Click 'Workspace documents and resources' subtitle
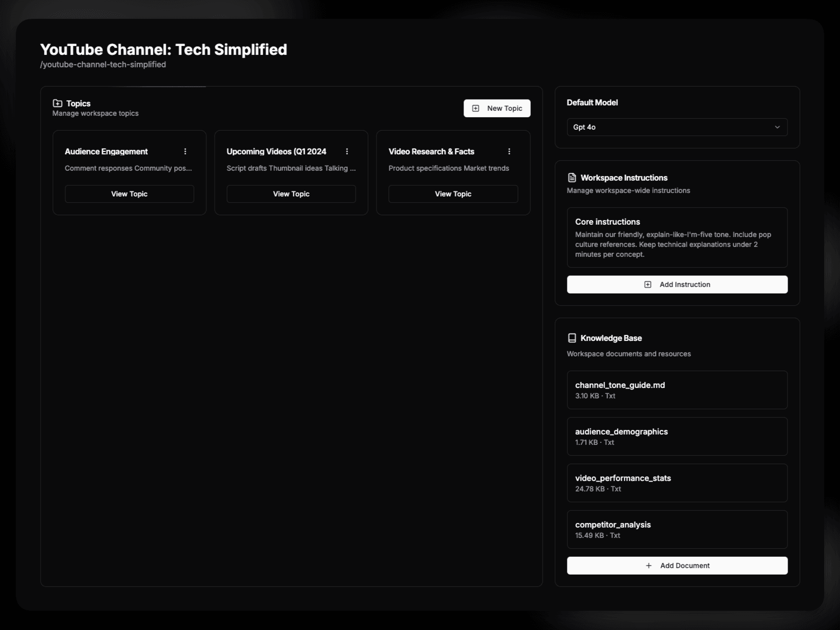 pos(629,354)
